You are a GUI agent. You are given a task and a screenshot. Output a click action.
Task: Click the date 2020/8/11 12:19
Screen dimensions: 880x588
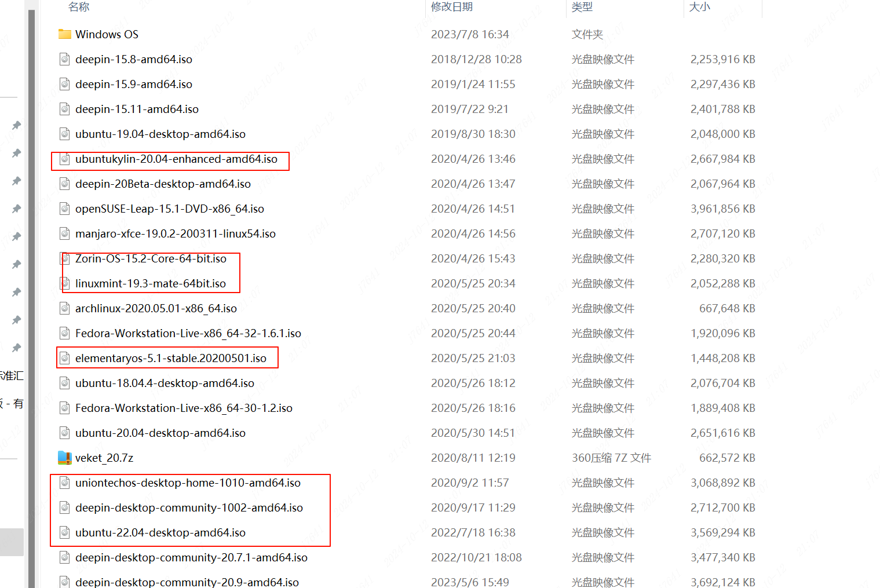point(473,458)
